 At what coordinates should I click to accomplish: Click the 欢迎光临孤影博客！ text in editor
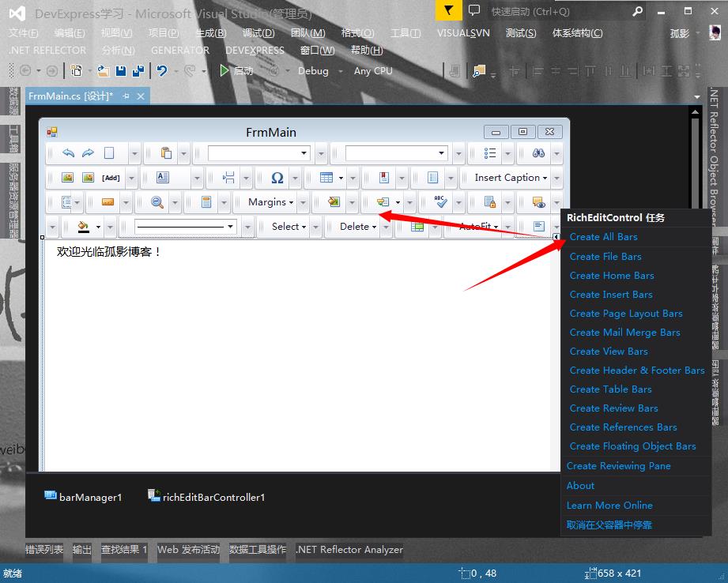109,251
